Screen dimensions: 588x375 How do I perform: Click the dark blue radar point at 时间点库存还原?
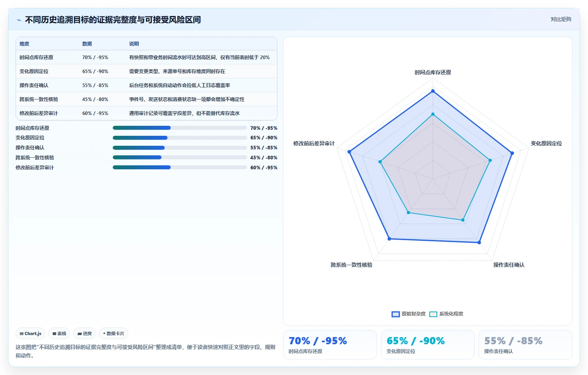(x=433, y=91)
